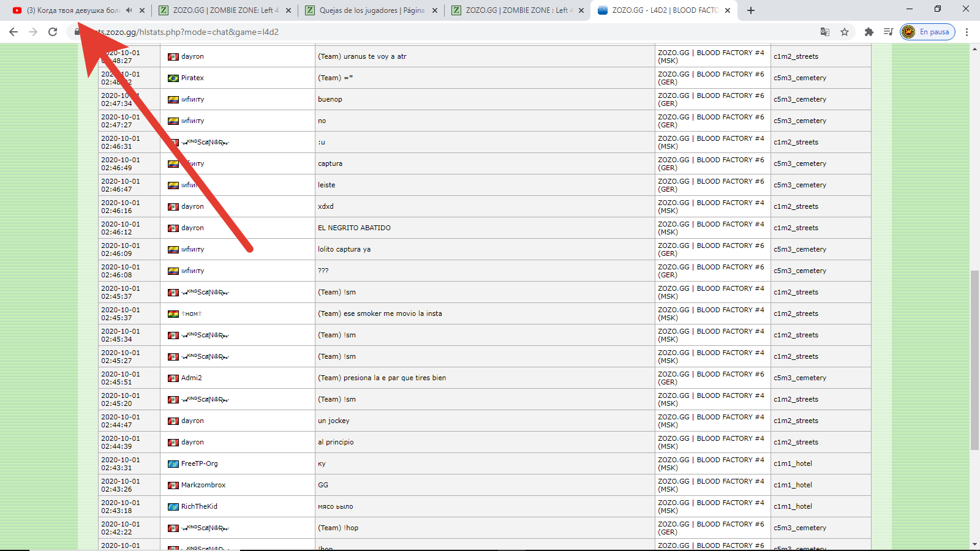Go forward in browser history
The height and width of the screenshot is (551, 980).
click(x=33, y=32)
